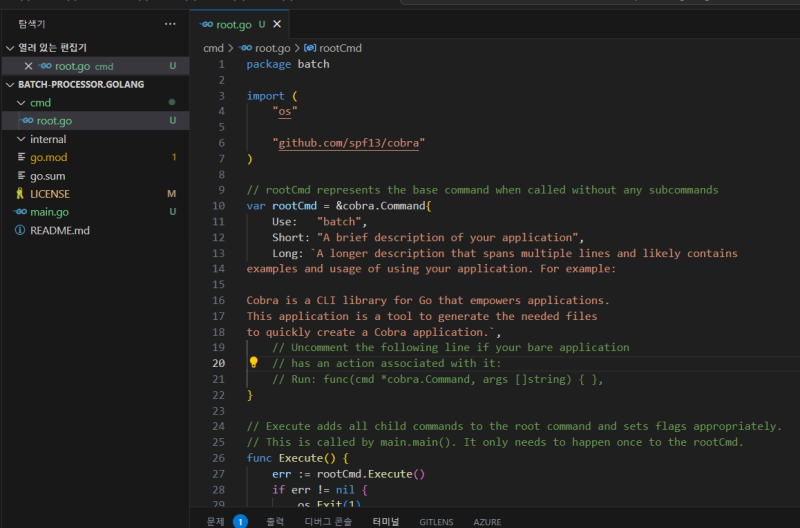Close root.go in open editors list
Viewport: 800px width, 528px height.
28,66
